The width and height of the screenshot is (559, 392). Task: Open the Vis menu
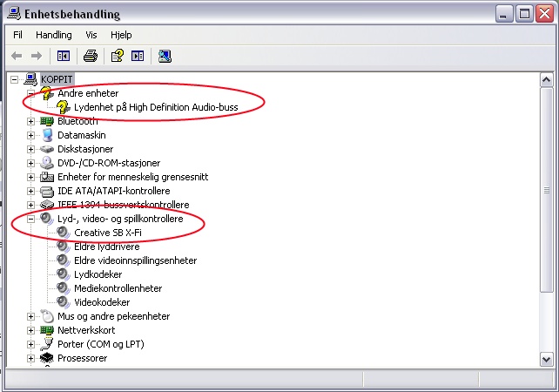[91, 35]
